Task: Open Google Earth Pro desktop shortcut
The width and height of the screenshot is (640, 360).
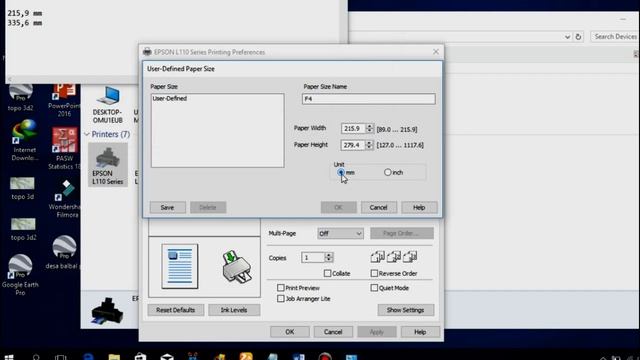Action: [x=20, y=274]
